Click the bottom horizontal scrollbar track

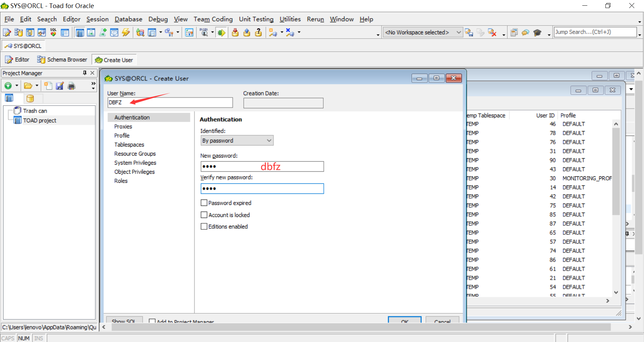[361, 327]
